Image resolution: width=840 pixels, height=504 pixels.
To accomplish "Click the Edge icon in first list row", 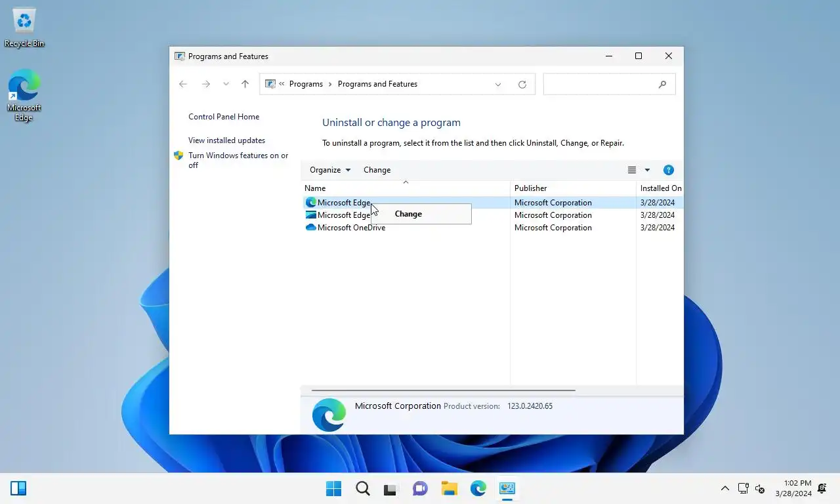I will click(x=311, y=203).
